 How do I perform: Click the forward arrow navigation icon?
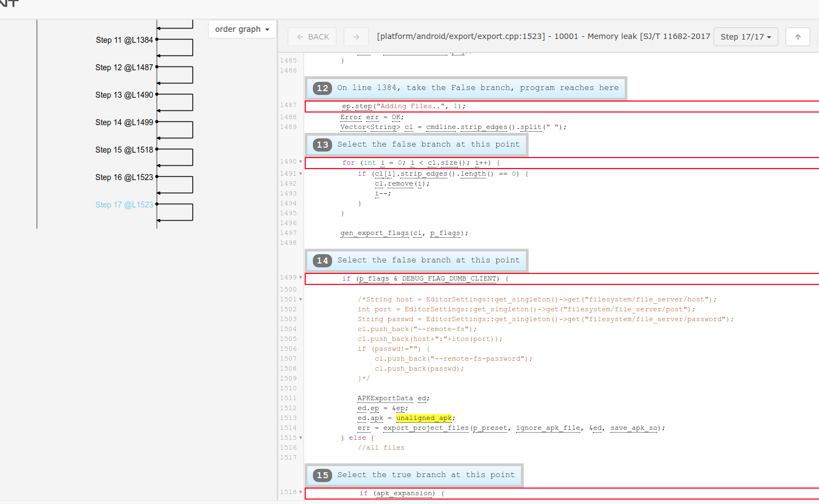click(356, 36)
